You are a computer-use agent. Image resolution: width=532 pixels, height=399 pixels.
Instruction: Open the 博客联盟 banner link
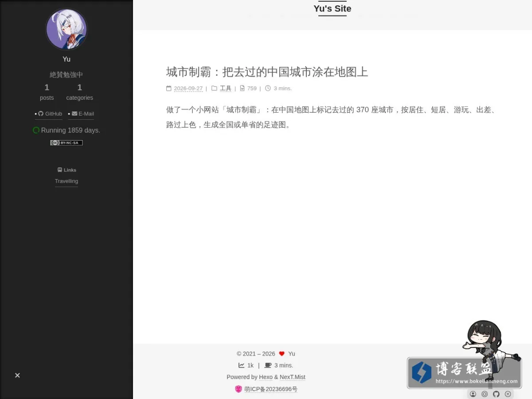[464, 373]
